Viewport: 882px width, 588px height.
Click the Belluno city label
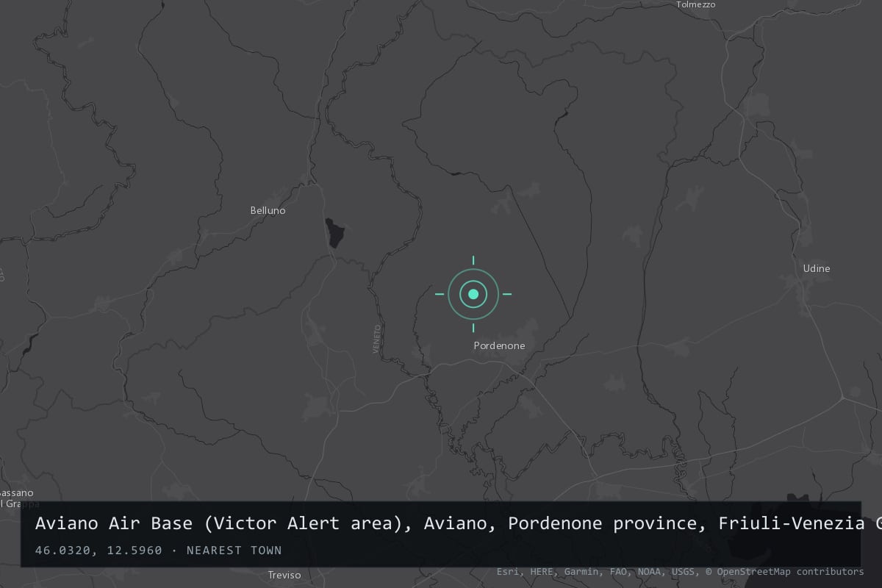tap(268, 210)
